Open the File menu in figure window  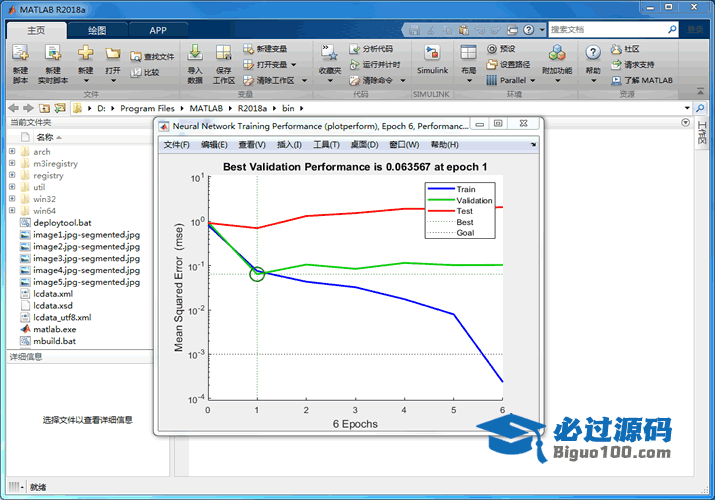[176, 145]
